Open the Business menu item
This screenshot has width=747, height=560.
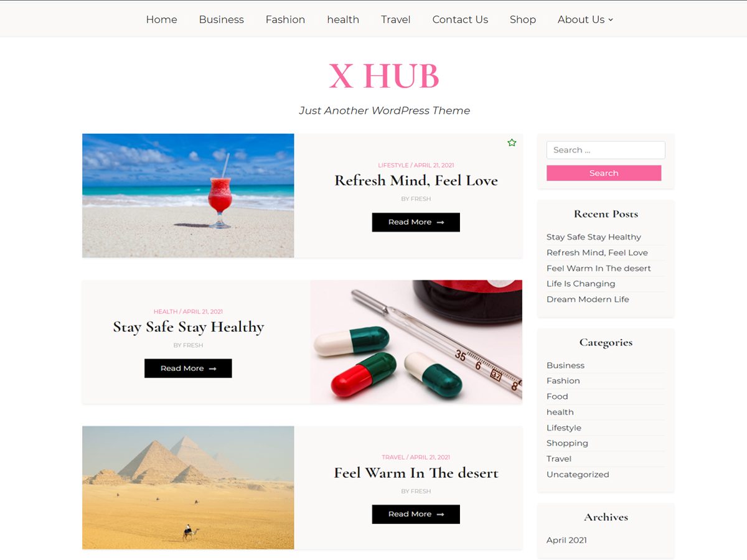[x=221, y=19]
